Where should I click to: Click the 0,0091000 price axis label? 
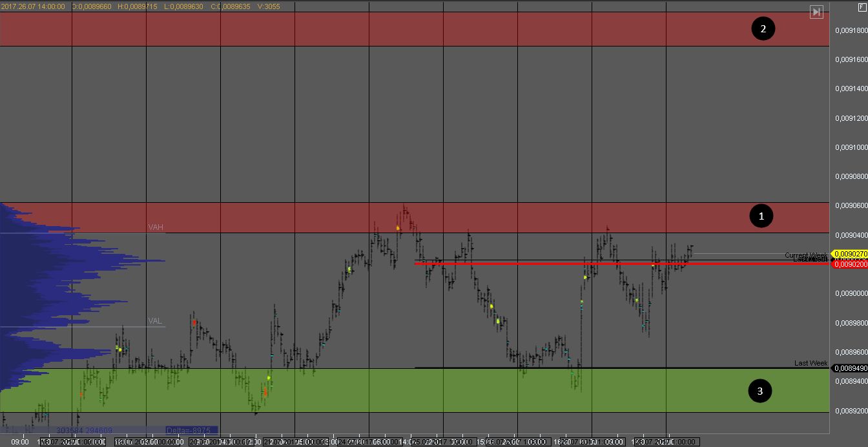(849, 147)
